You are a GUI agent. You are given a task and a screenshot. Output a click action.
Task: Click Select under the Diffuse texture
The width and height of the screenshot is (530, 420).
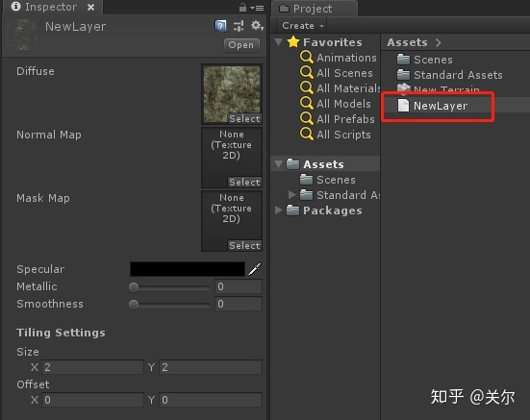pos(244,118)
